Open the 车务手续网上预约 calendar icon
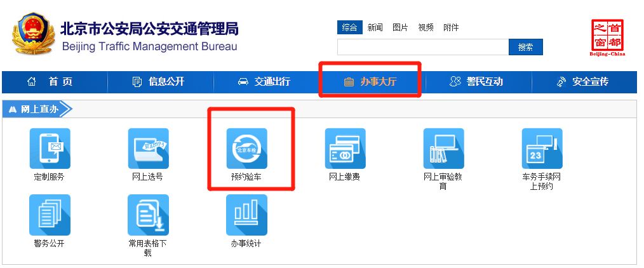The image size is (644, 268). [x=542, y=149]
